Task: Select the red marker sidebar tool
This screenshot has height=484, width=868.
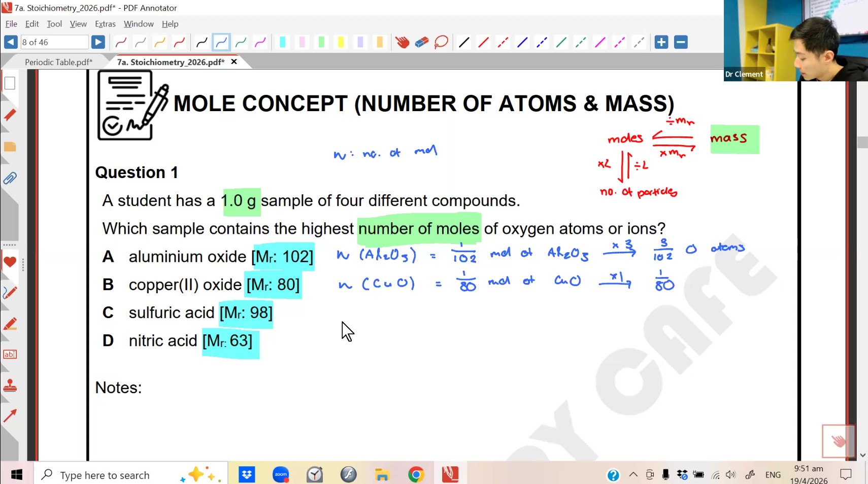Action: coord(10,324)
